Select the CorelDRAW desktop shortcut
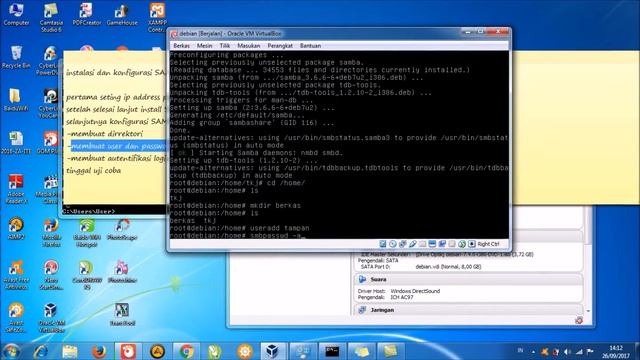 (87, 275)
